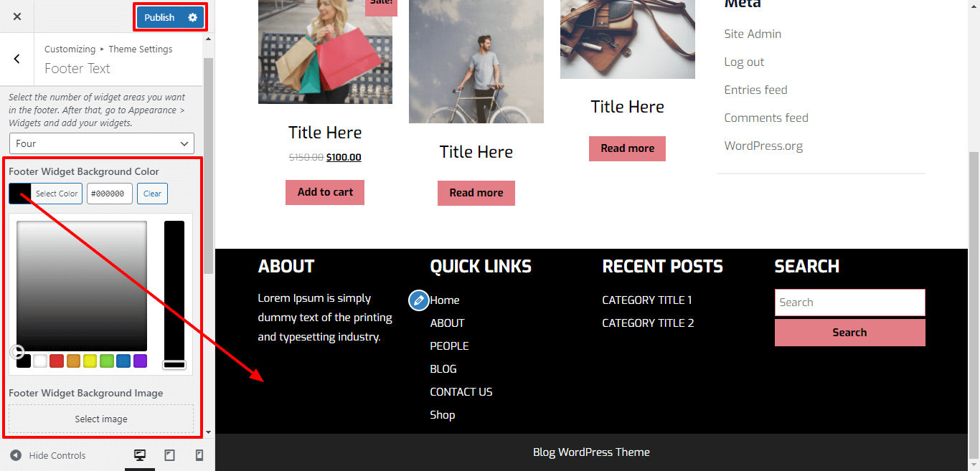Viewport: 980px width, 471px height.
Task: Click the pencil edit shortcut near Home
Action: pyautogui.click(x=419, y=300)
